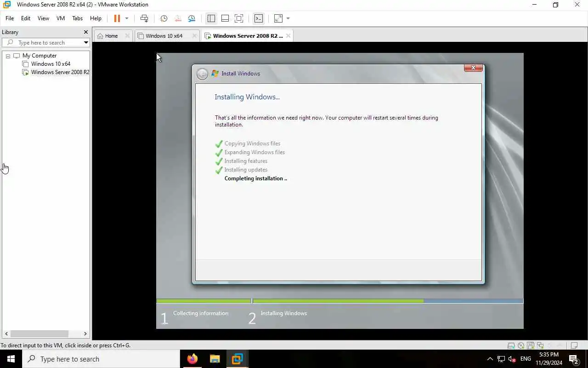Open the library search dropdown arrow
The height and width of the screenshot is (368, 588).
tap(86, 42)
